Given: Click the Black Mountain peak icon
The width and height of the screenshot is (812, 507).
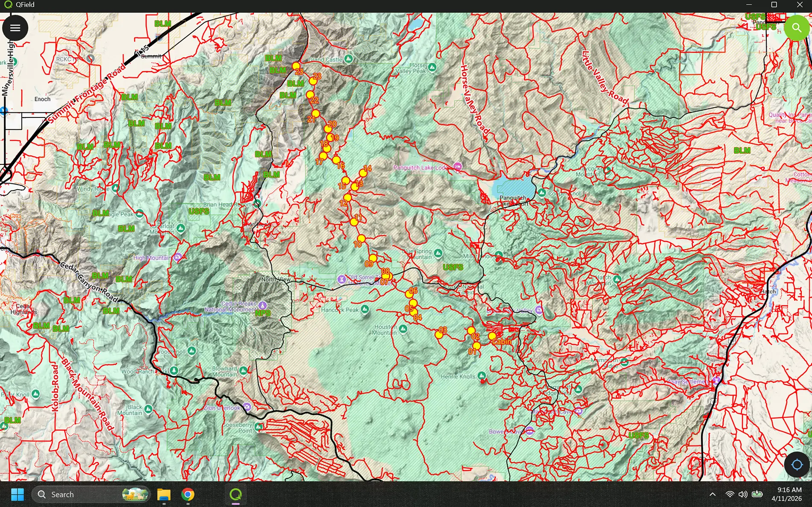Looking at the screenshot, I should pyautogui.click(x=148, y=409).
